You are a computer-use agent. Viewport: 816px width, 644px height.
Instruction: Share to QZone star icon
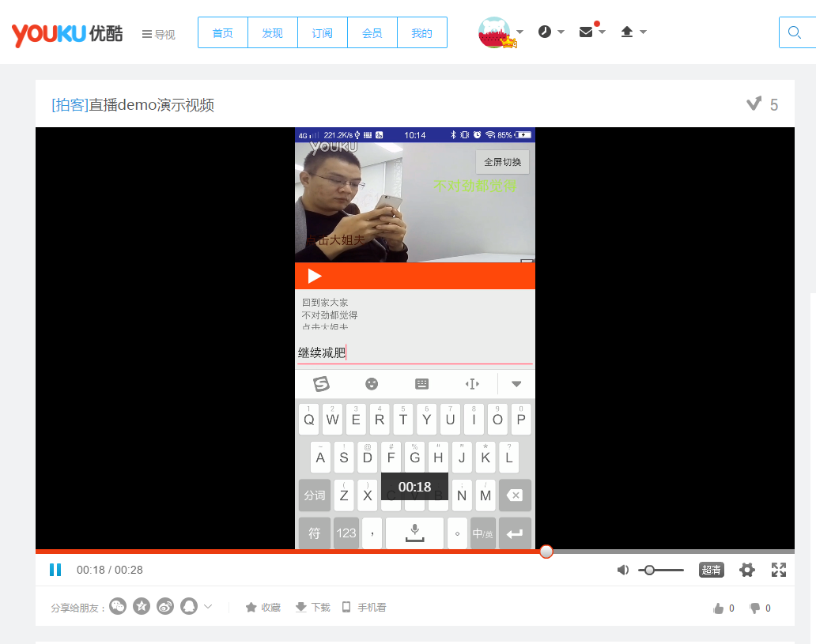[x=142, y=606]
